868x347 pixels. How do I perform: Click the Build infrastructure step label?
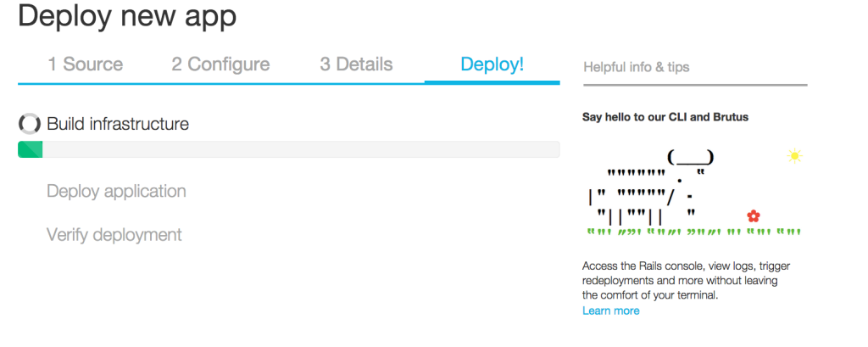tap(118, 125)
